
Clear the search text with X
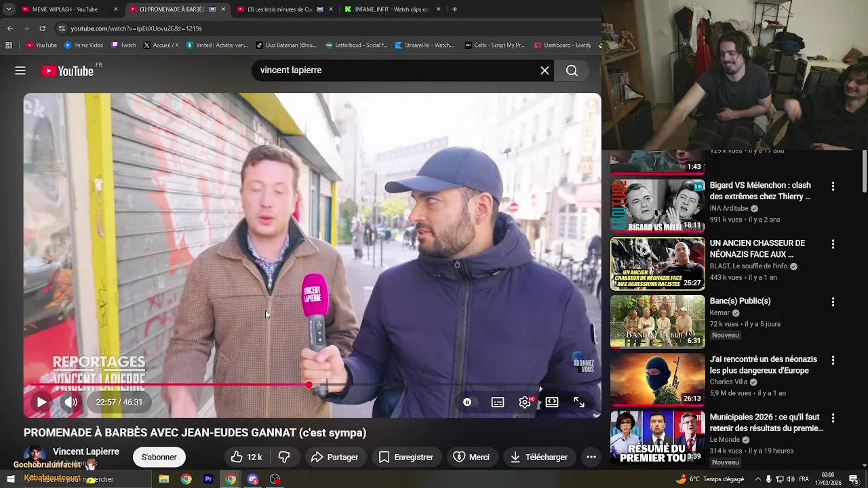545,70
